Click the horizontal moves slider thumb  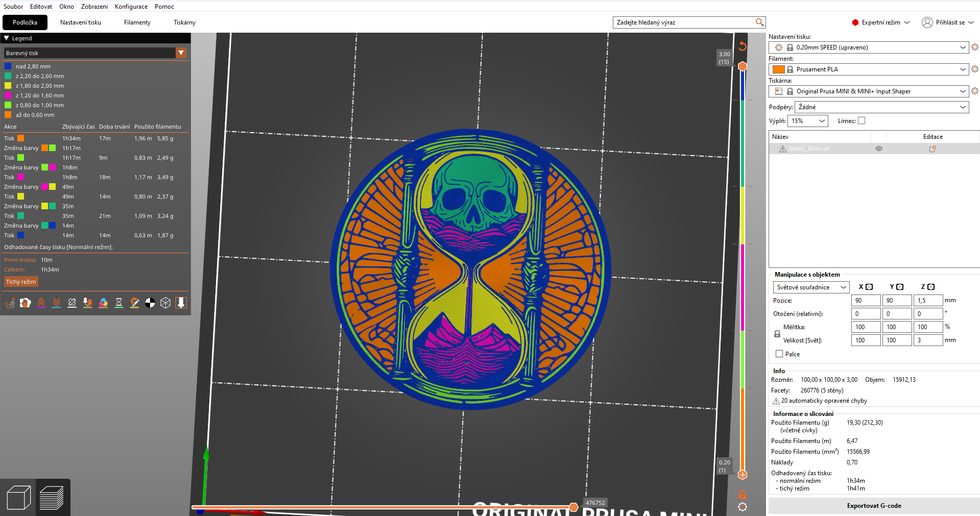pyautogui.click(x=573, y=507)
